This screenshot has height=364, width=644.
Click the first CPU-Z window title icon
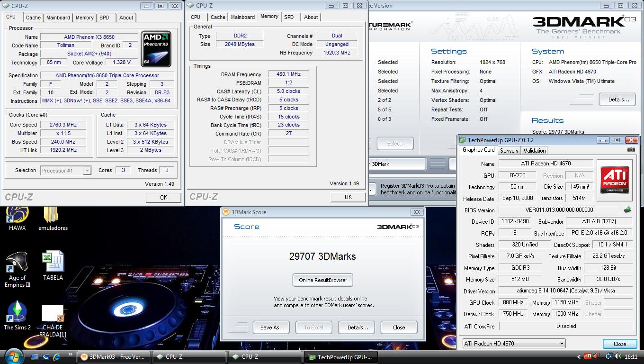coord(6,5)
